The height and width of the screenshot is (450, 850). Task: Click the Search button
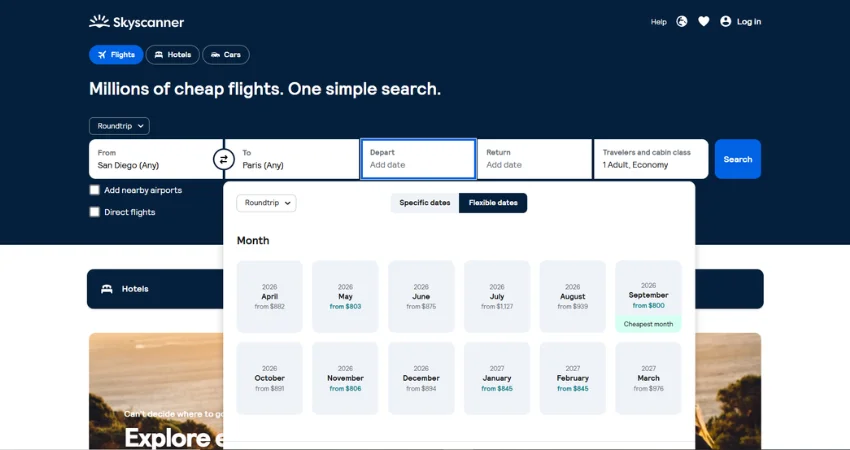[x=738, y=159]
